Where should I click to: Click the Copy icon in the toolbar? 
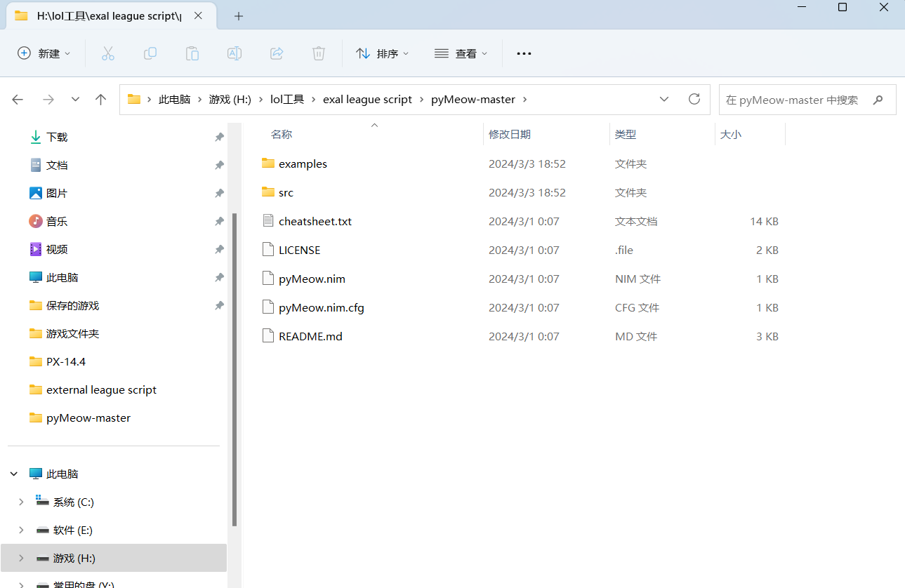point(150,53)
